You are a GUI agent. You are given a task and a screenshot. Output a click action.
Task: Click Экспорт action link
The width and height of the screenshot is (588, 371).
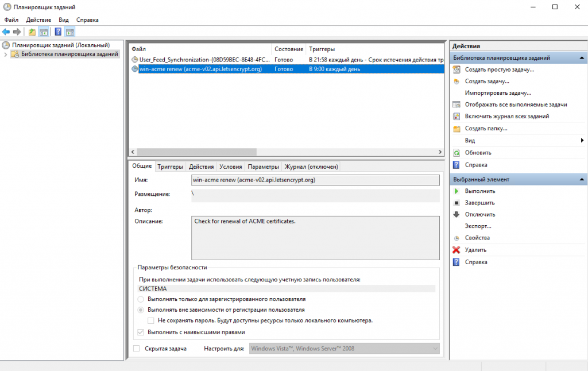click(x=478, y=226)
